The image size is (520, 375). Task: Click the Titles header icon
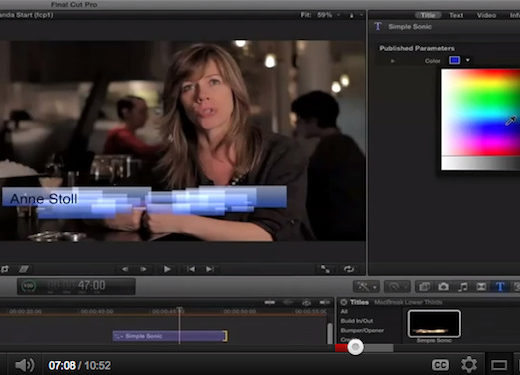click(x=343, y=302)
